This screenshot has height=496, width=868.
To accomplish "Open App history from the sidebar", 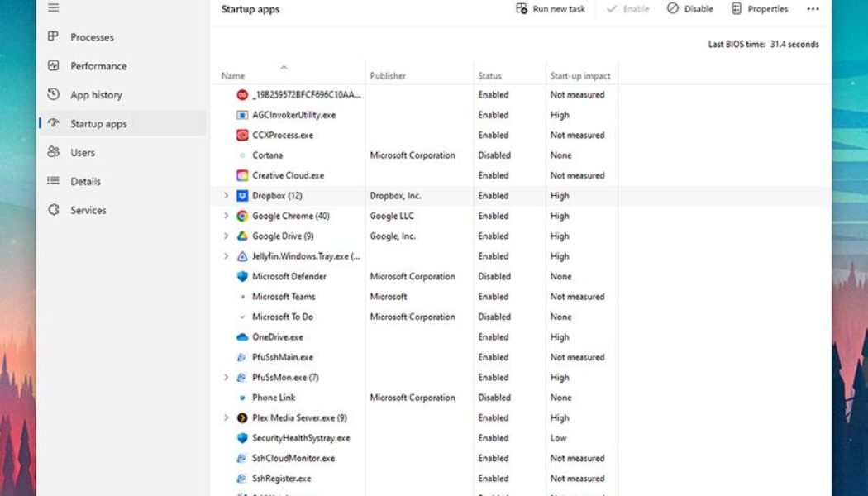I will (52, 94).
